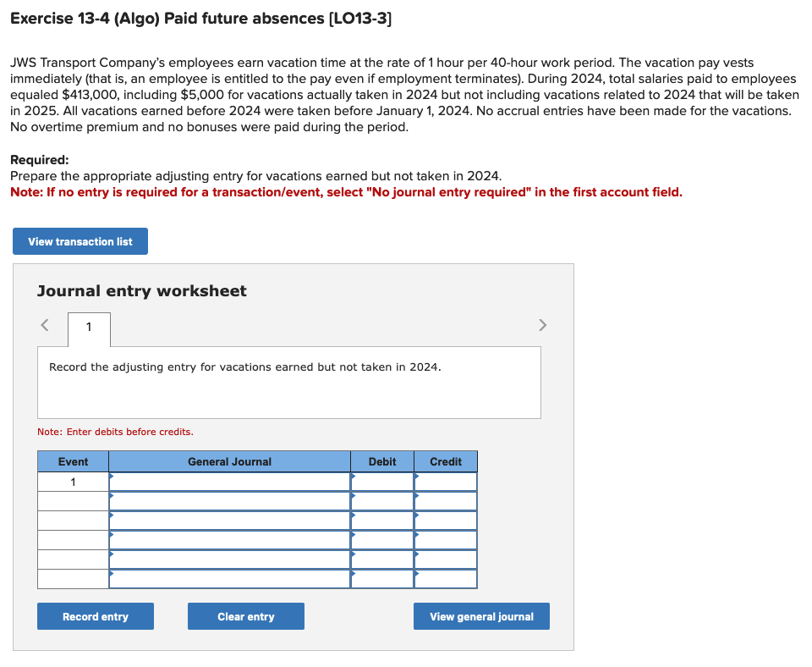
Task: Select the Event column header
Action: 73,461
